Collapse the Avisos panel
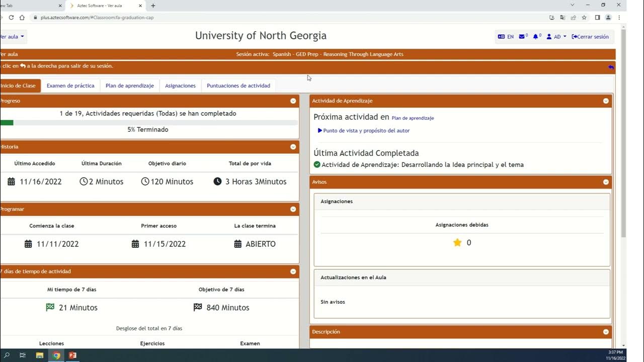The height and width of the screenshot is (362, 644). [606, 182]
